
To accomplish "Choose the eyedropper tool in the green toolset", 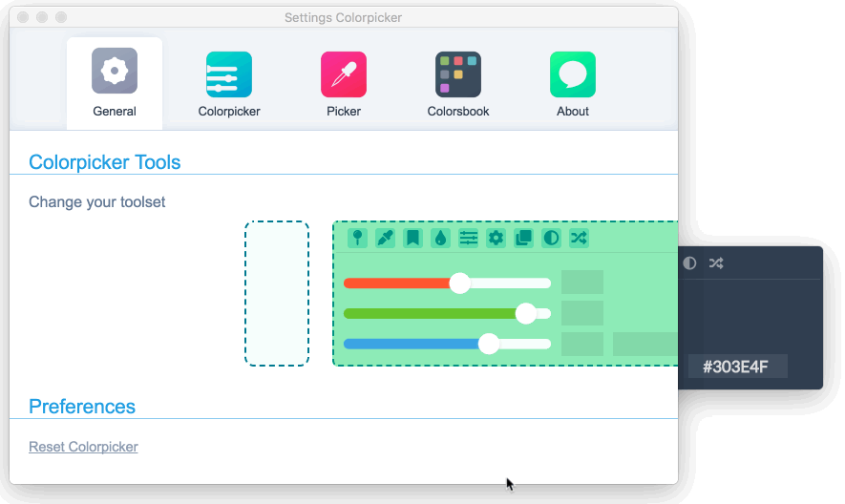I will tap(386, 238).
